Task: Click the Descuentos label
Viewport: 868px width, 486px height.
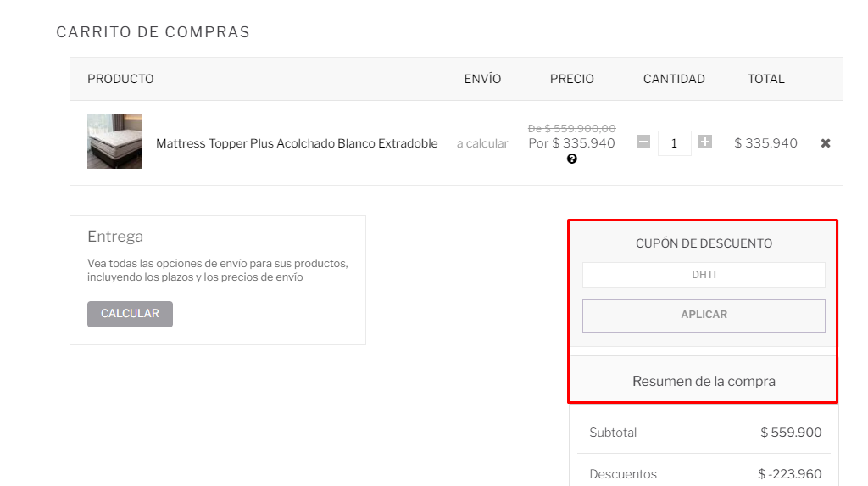Action: coord(623,474)
